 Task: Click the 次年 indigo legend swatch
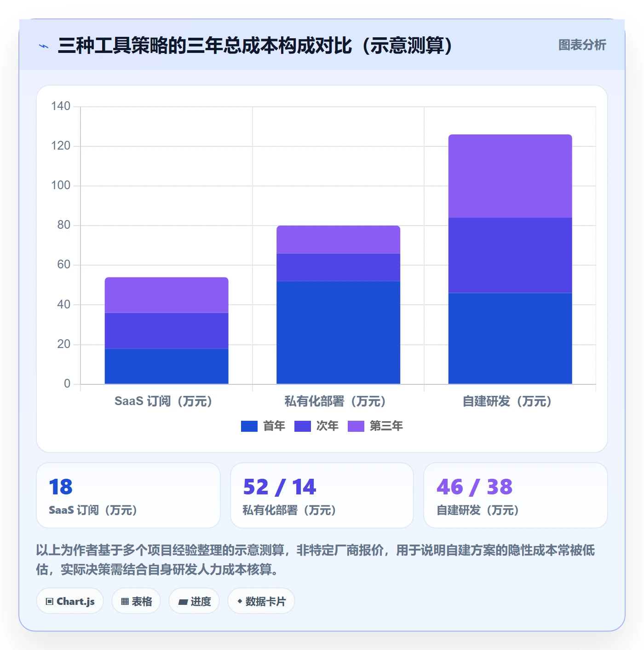303,426
